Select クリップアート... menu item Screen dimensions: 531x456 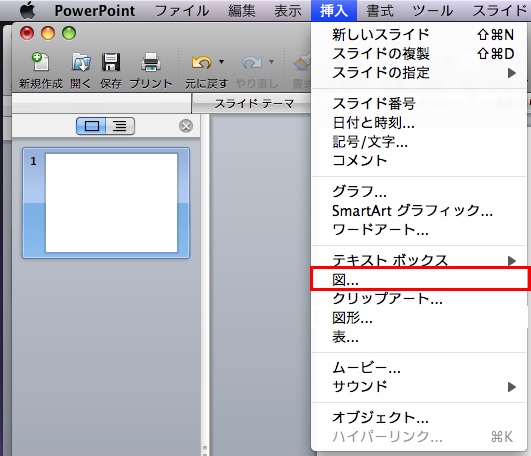419,299
